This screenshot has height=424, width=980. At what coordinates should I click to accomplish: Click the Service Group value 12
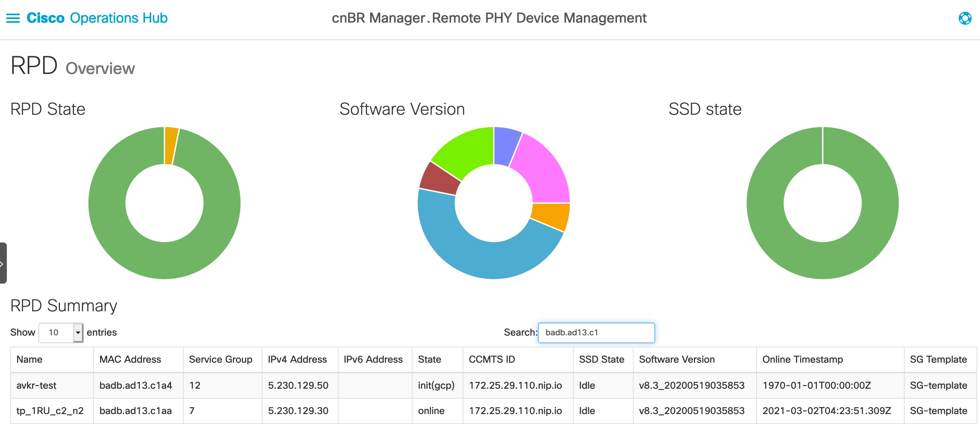(x=195, y=386)
